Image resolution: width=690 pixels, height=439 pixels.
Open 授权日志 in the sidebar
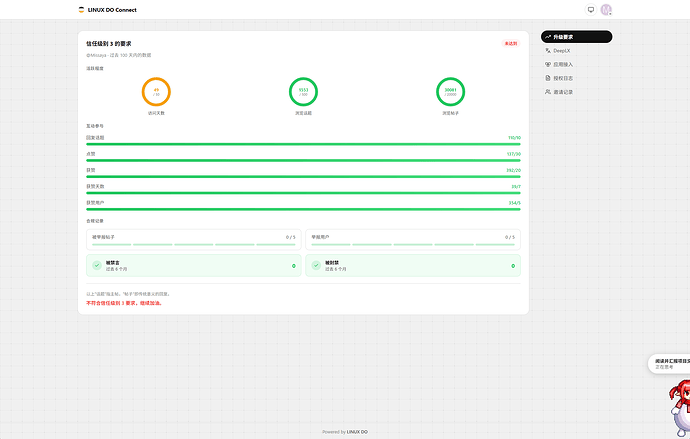pyautogui.click(x=576, y=78)
